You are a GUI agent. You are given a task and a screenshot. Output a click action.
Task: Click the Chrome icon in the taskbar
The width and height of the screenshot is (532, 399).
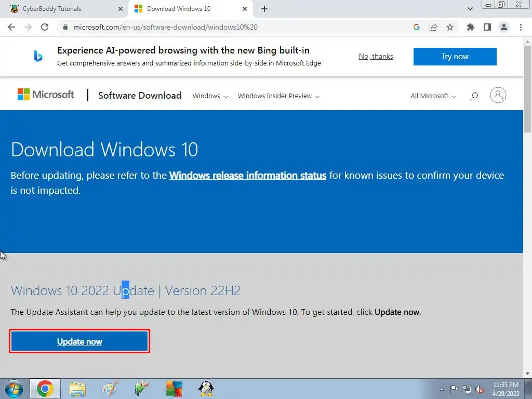click(x=45, y=389)
